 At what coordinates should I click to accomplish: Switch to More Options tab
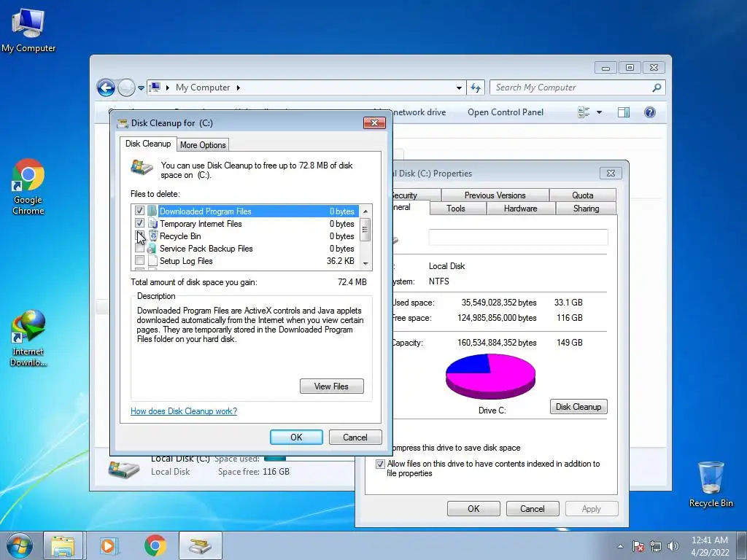pyautogui.click(x=203, y=145)
